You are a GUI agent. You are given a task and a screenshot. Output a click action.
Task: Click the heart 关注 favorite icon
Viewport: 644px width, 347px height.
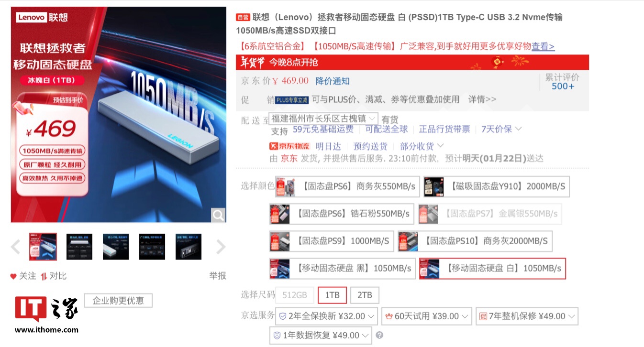[x=13, y=276]
